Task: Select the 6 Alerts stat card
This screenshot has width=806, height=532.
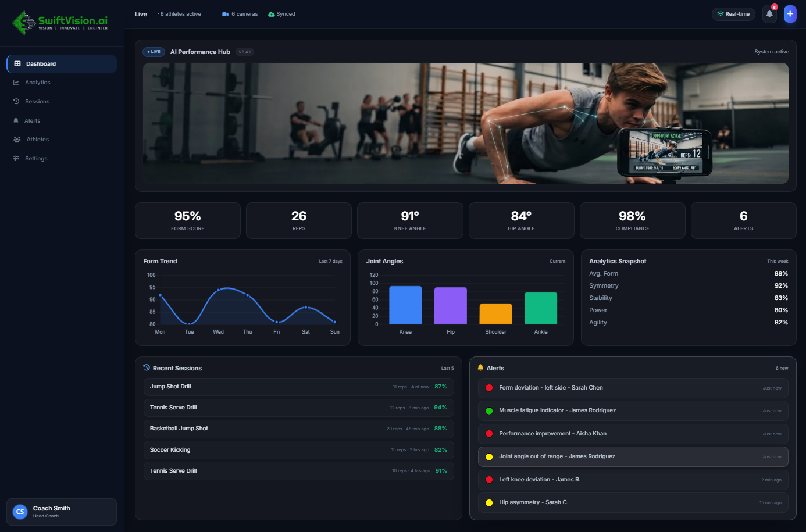Action: (744, 221)
